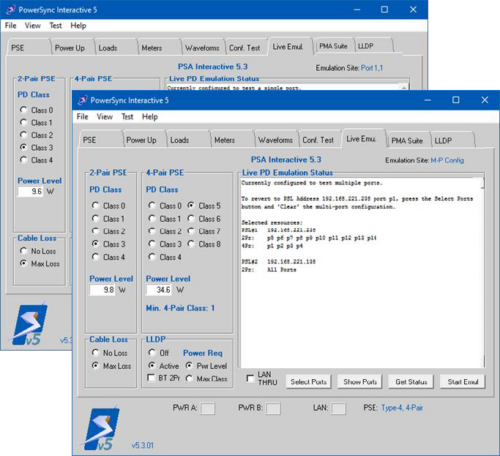This screenshot has width=500, height=456.
Task: Open the File menu in back window
Action: pos(10,25)
